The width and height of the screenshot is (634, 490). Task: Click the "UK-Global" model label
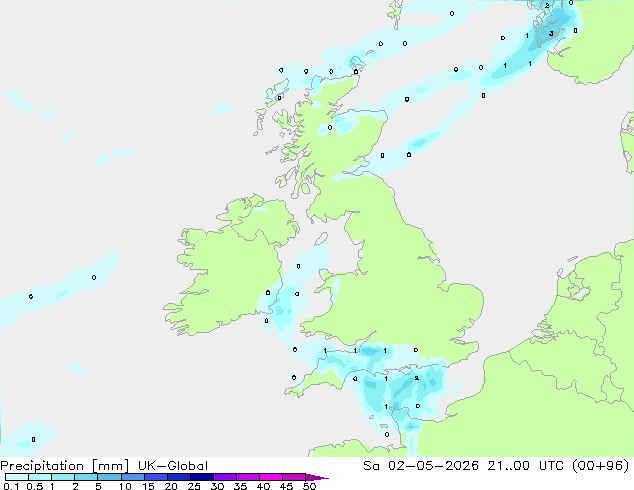(173, 466)
